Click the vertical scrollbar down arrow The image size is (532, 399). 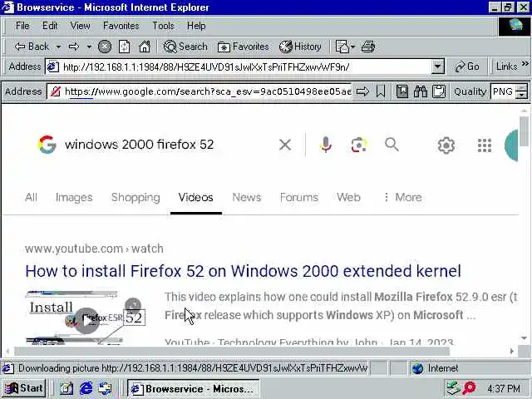[x=524, y=338]
